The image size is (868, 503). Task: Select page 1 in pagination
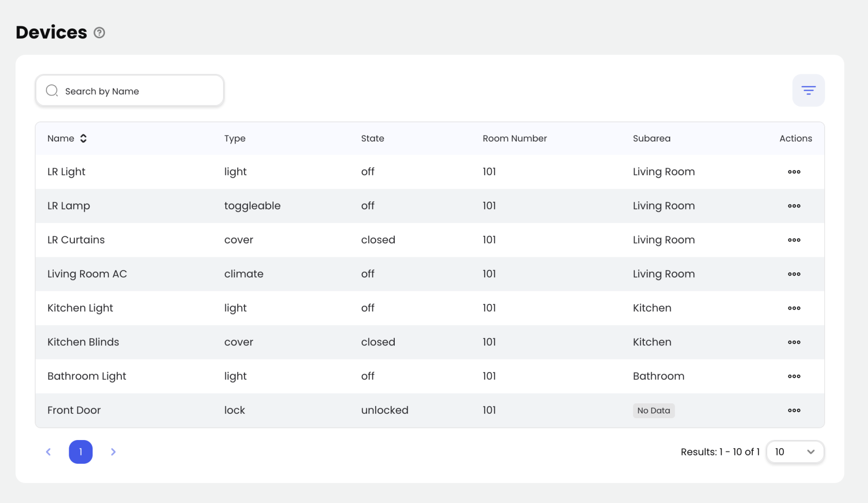(x=81, y=452)
